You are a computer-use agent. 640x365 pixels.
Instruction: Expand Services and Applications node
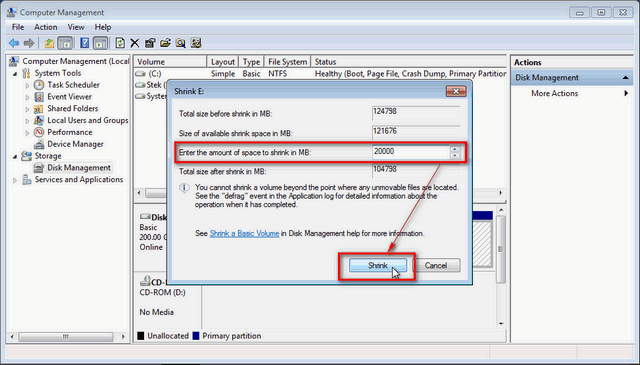(15, 180)
